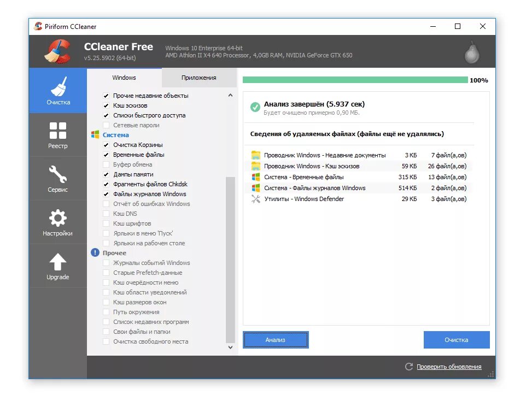
Task: Open Проверить обновления link
Action: 449,367
